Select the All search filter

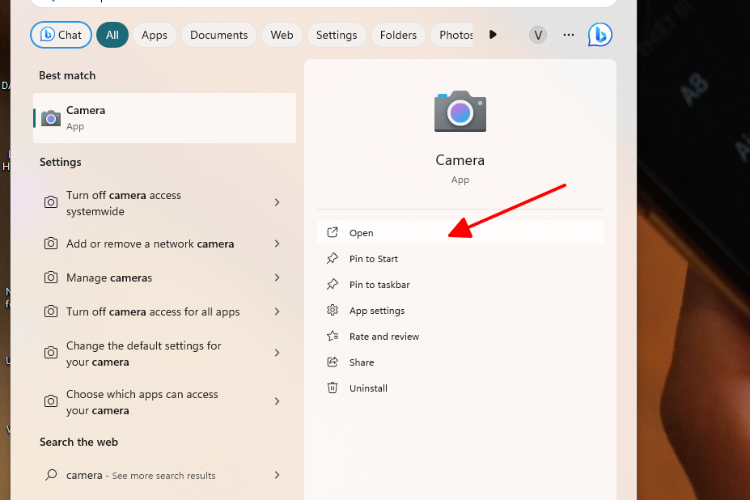tap(112, 35)
